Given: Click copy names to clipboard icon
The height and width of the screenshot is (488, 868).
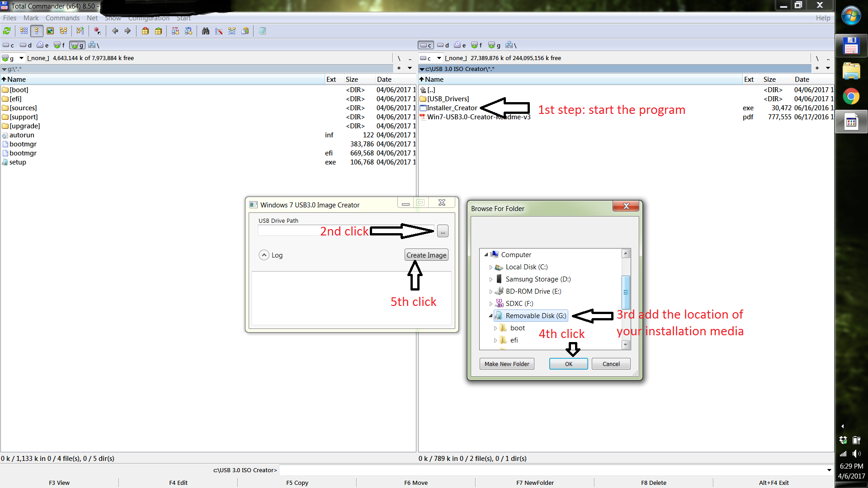Looking at the screenshot, I should [x=245, y=31].
